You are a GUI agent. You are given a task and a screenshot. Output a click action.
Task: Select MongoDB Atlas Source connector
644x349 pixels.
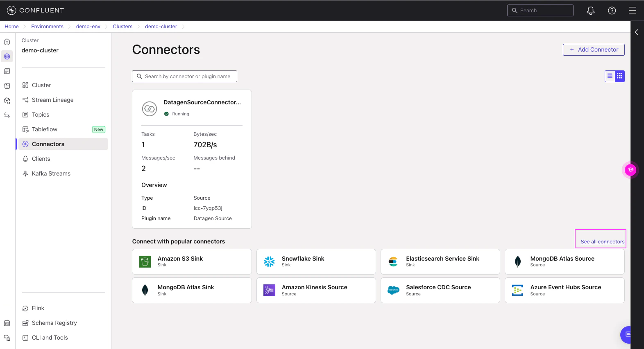565,261
